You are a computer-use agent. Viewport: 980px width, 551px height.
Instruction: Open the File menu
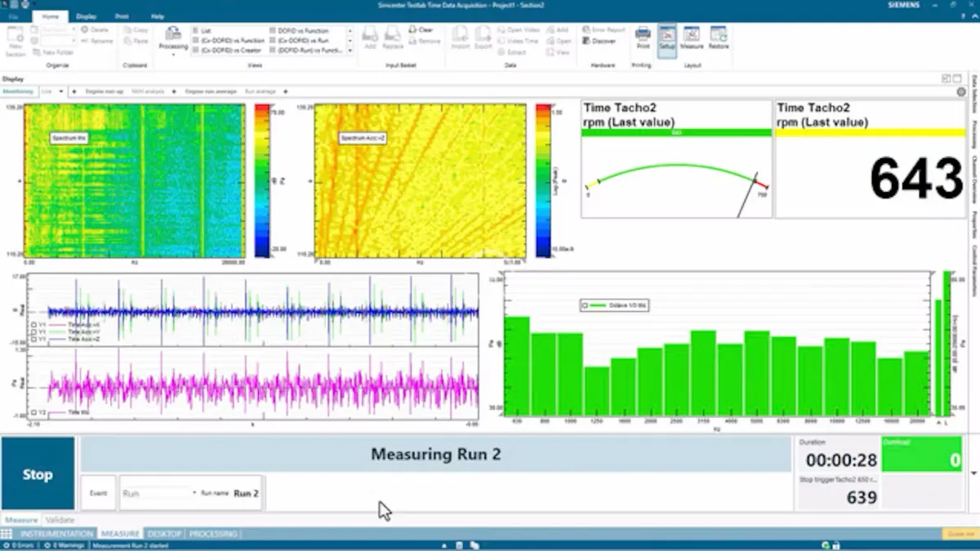tap(15, 16)
